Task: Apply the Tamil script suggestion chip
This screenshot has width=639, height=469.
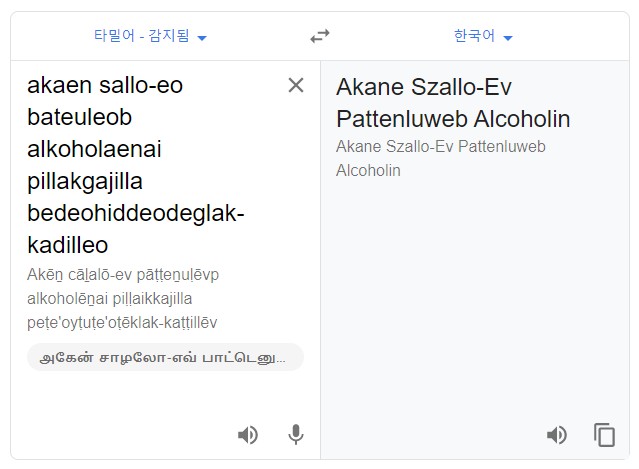Action: (165, 357)
